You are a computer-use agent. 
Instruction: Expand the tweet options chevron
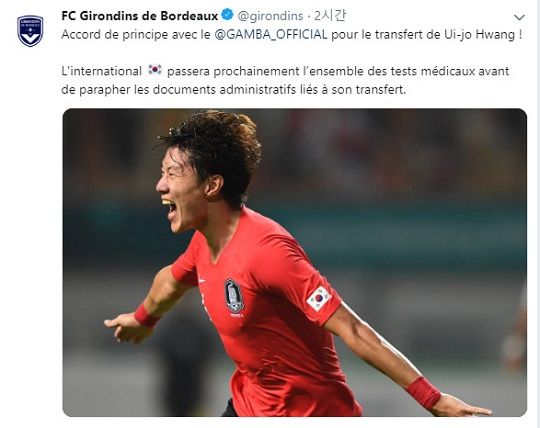pos(519,17)
